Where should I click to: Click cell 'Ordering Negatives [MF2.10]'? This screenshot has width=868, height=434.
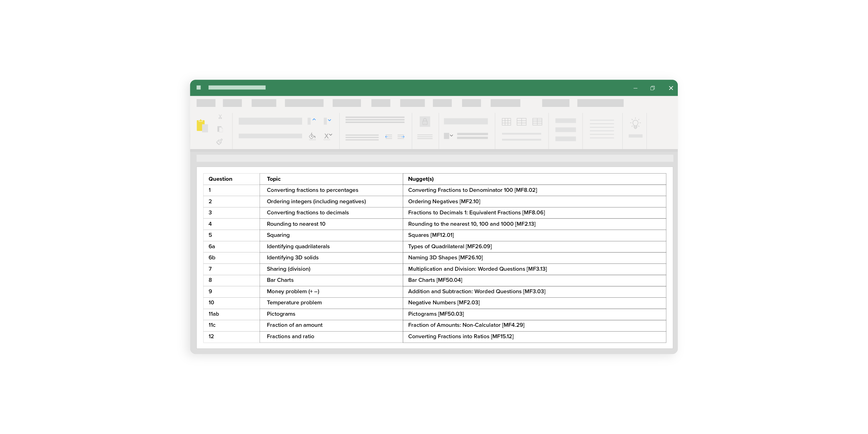click(535, 202)
